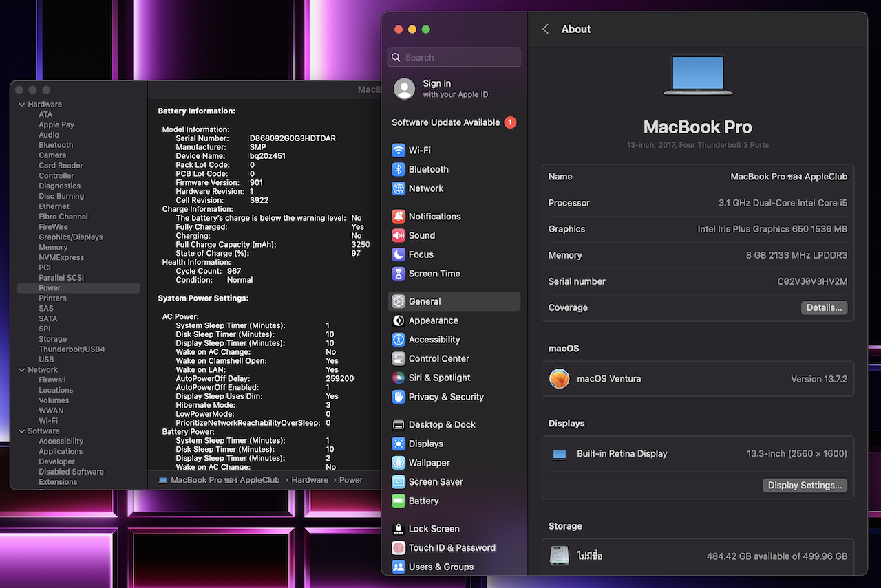Select Wi-Fi in System Information sidebar
The image size is (881, 588).
48,421
